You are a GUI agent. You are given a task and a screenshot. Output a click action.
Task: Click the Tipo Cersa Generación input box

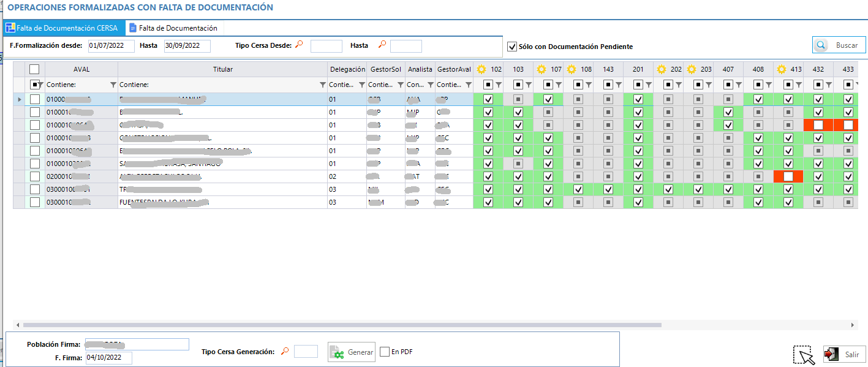[306, 351]
